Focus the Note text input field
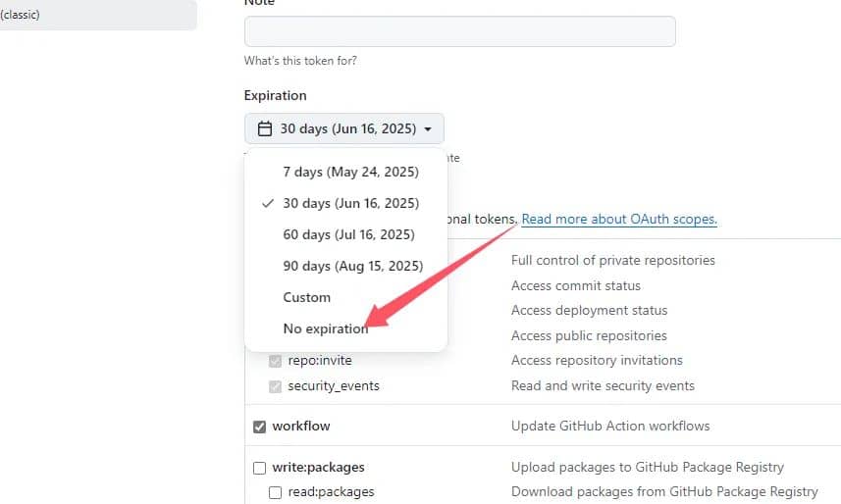Viewport: 841px width, 504px height. pos(459,31)
